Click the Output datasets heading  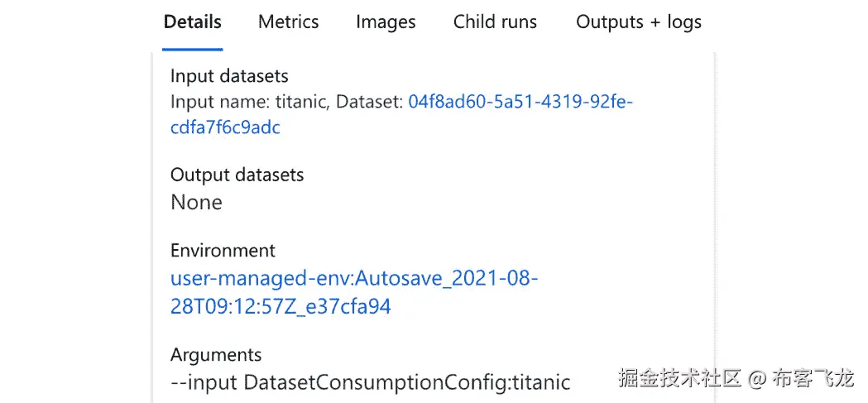coord(237,175)
